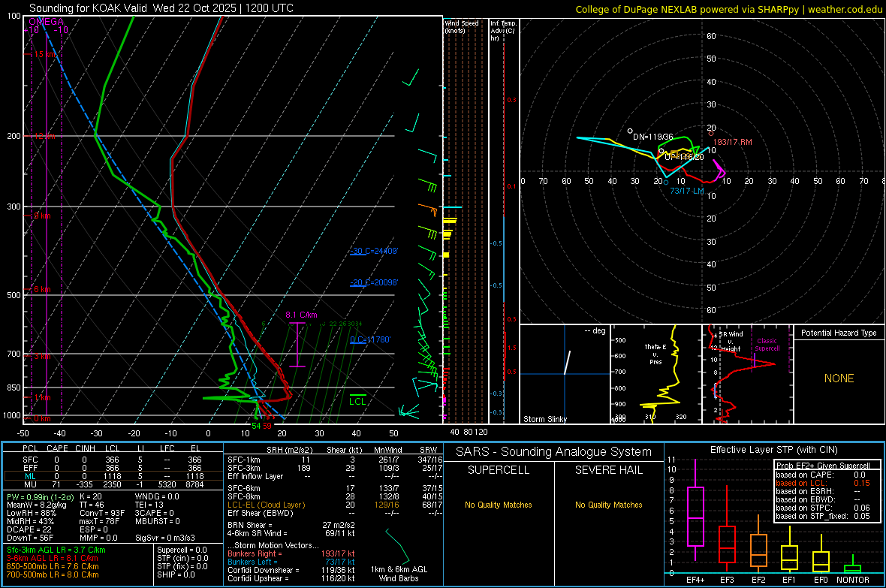Click the MU CINH value -335
Screen dimensions: 886x588
click(x=85, y=484)
